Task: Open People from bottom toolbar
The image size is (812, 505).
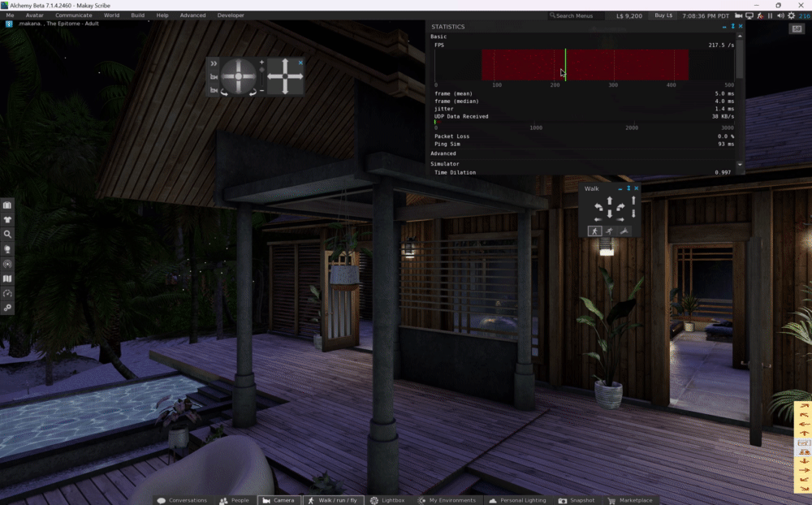Action: tap(234, 500)
